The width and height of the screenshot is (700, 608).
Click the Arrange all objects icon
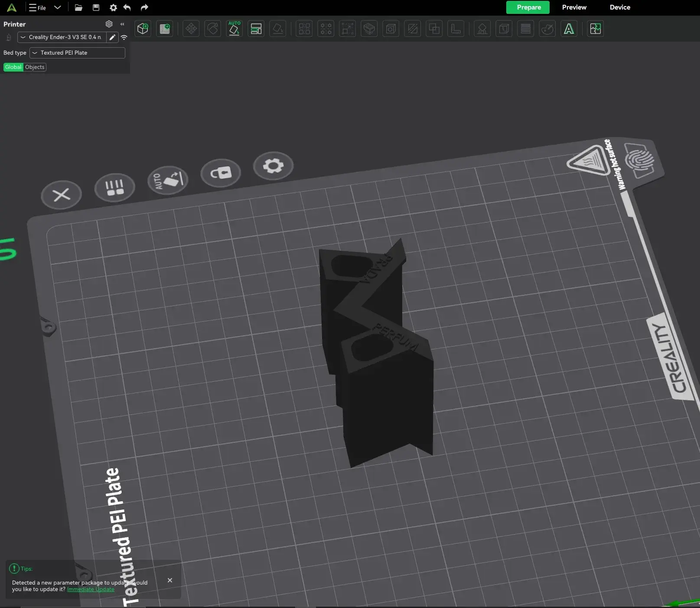point(256,29)
